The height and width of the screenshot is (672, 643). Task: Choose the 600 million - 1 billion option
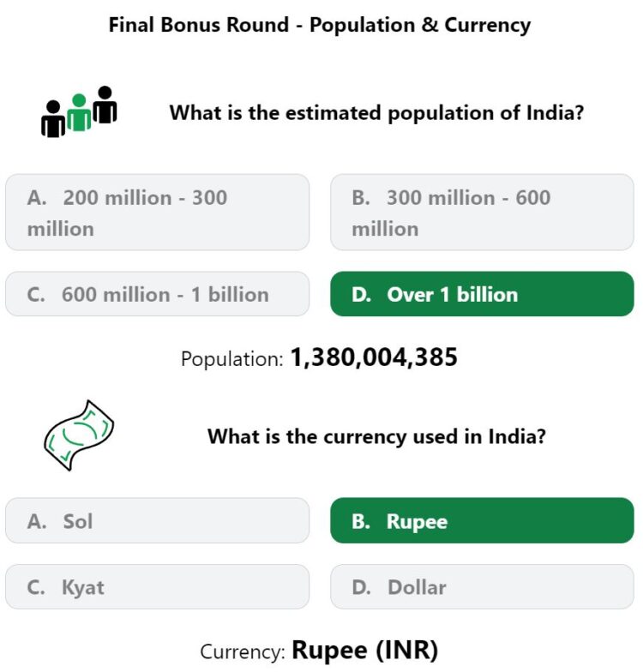[158, 294]
